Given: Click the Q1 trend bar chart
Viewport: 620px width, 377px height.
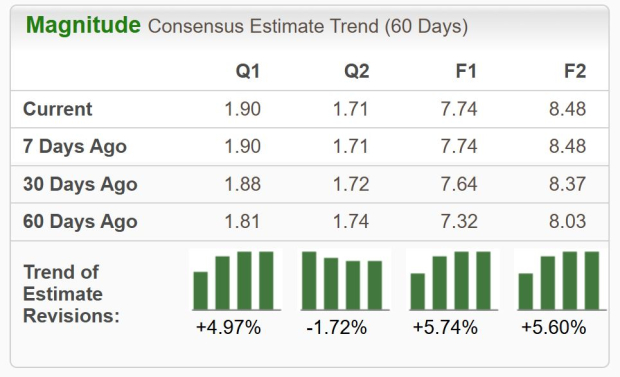Looking at the screenshot, I should coord(236,280).
